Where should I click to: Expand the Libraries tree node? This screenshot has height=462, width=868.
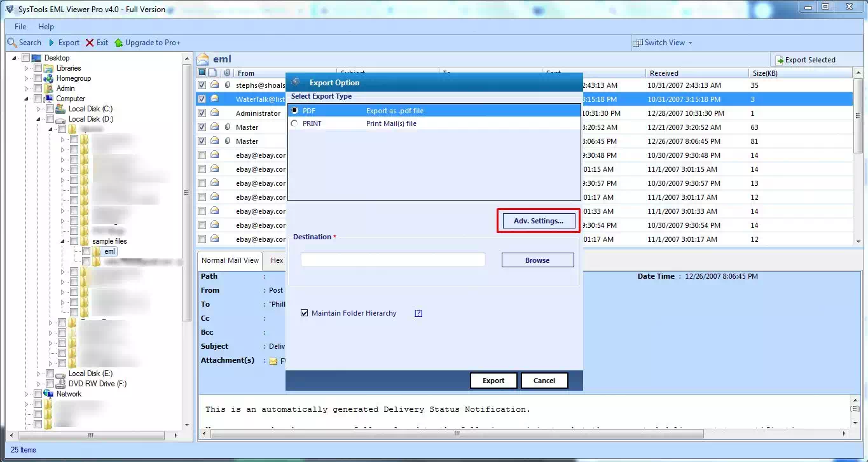click(x=27, y=68)
